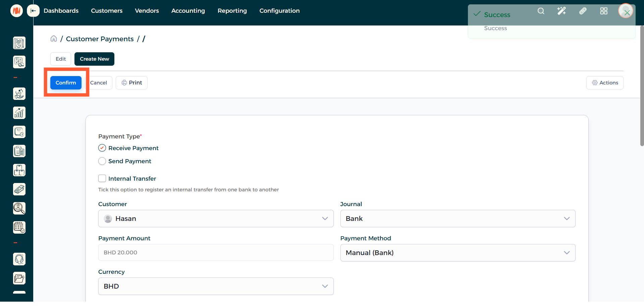Screen dimensions: 644x306
Task: Tick the Internal Transfer checkbox
Action: click(x=102, y=179)
